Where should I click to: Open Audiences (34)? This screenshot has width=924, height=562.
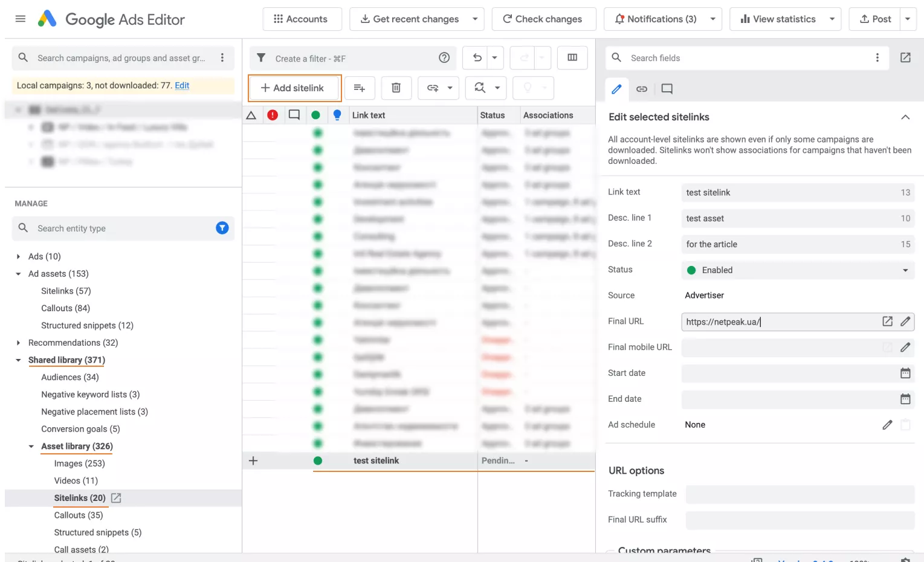[70, 377]
